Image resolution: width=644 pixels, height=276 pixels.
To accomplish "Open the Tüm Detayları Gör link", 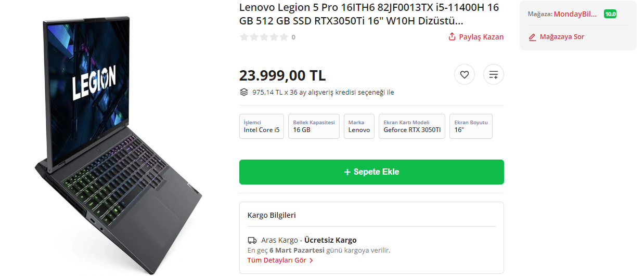I will [277, 260].
